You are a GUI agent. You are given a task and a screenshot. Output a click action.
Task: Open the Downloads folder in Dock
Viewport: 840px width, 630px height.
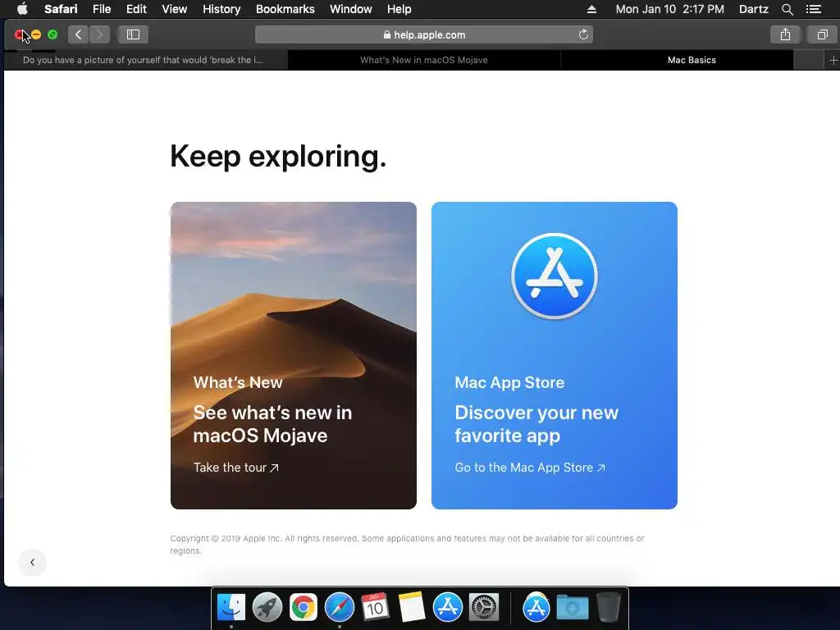click(x=572, y=608)
